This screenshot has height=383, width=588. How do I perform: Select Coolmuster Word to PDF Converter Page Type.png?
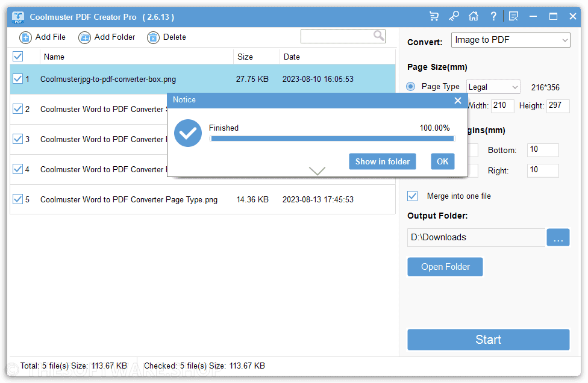click(x=129, y=199)
